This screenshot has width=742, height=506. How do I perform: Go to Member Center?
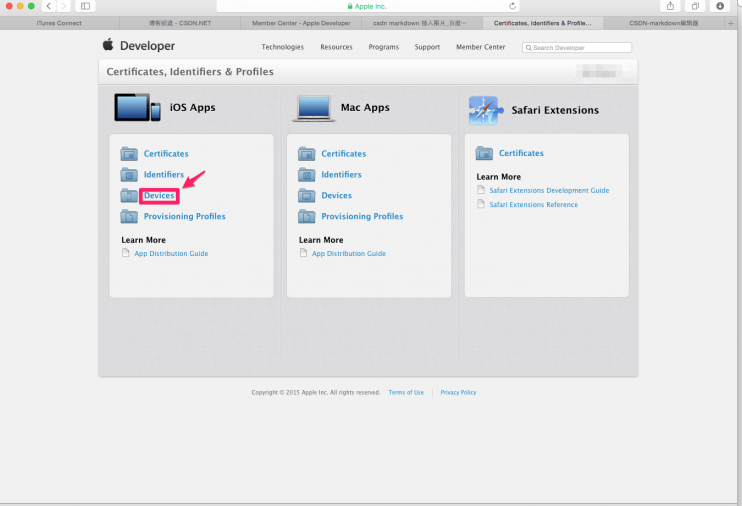(x=481, y=47)
